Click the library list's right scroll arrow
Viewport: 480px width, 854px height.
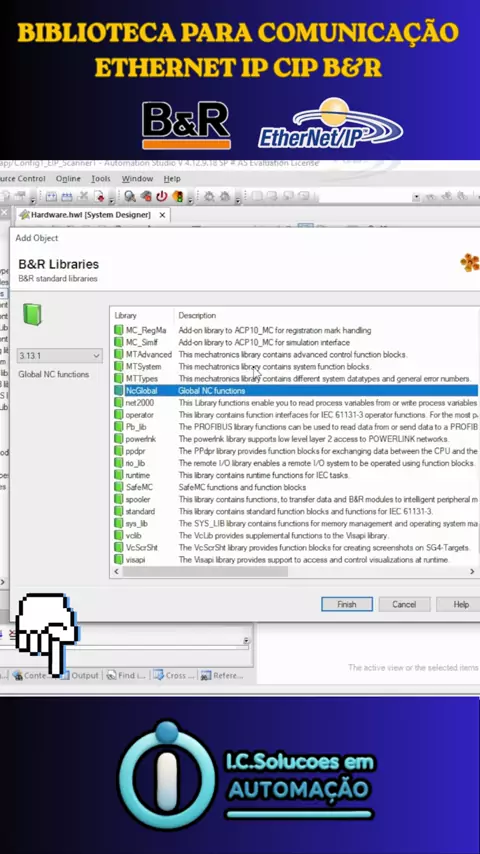[472, 571]
